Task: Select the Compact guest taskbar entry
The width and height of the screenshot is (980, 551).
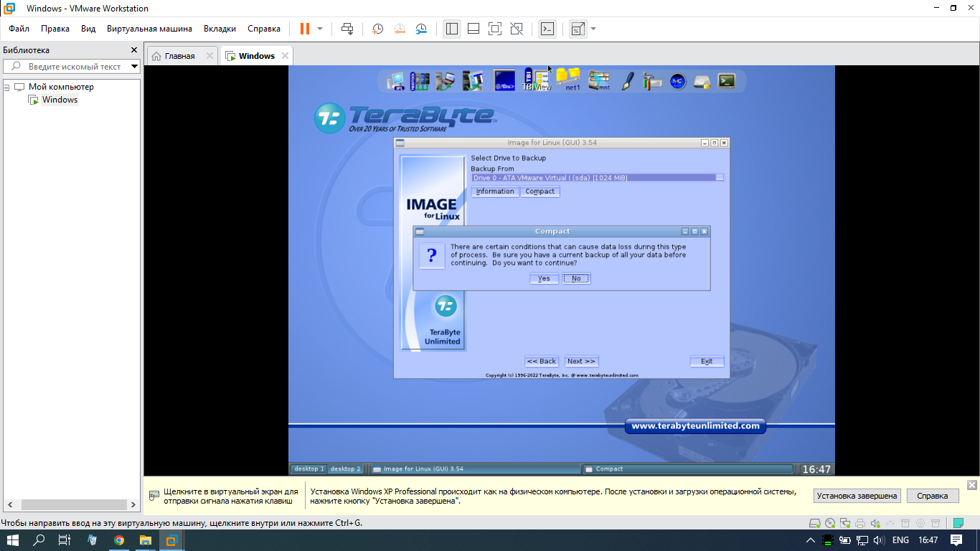Action: [687, 469]
